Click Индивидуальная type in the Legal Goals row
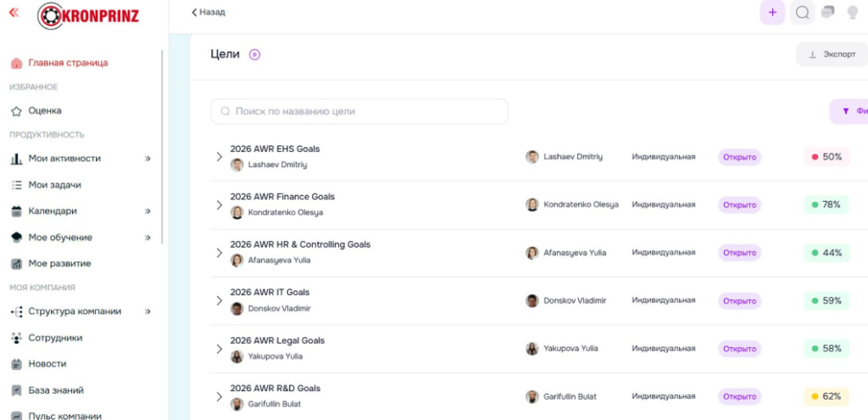This screenshot has height=420, width=868. click(x=664, y=349)
